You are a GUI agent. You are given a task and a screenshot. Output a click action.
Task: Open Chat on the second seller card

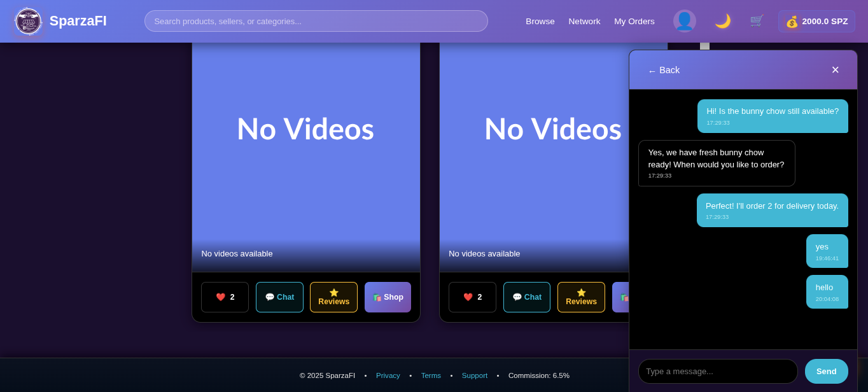(526, 297)
